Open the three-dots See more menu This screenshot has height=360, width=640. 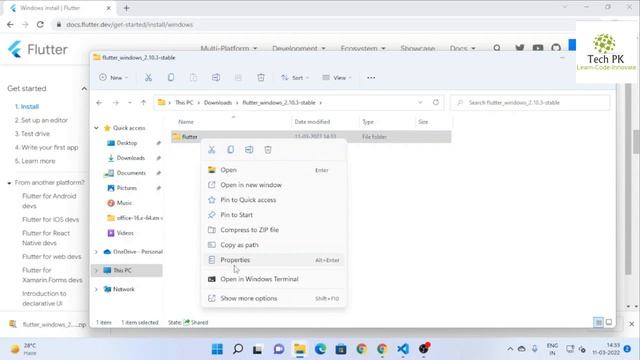pyautogui.click(x=371, y=78)
